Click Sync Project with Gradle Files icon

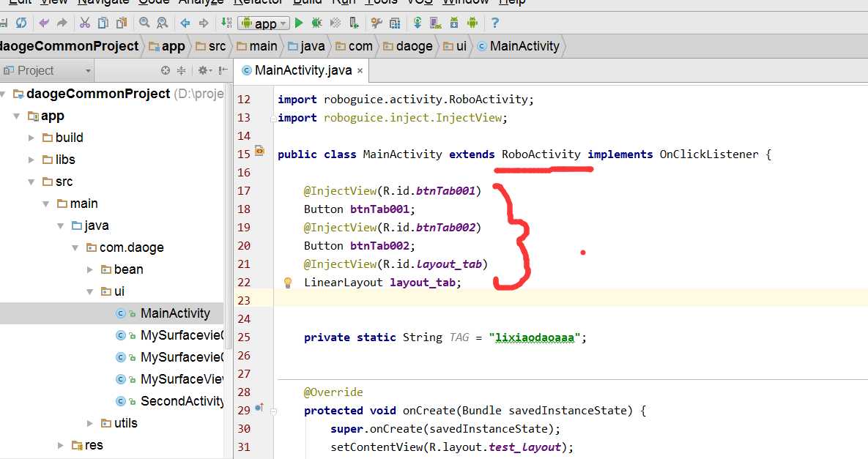point(418,23)
